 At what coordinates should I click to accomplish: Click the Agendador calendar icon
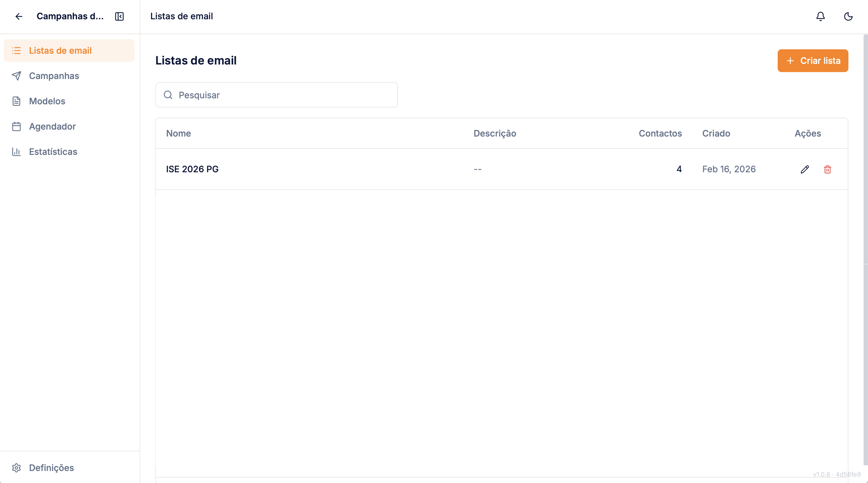click(16, 126)
